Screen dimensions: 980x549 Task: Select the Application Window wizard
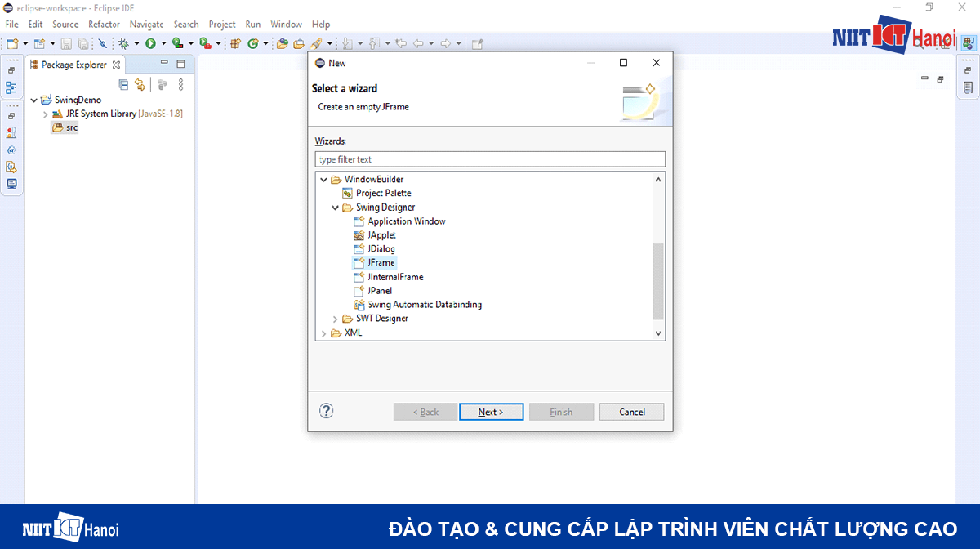(405, 221)
